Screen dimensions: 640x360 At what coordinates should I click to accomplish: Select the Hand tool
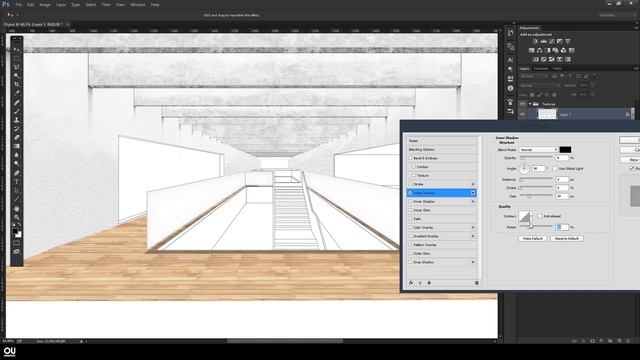click(x=16, y=209)
